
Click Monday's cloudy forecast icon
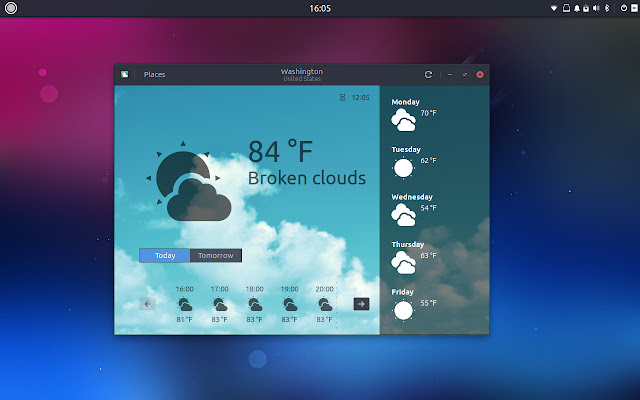pyautogui.click(x=403, y=120)
